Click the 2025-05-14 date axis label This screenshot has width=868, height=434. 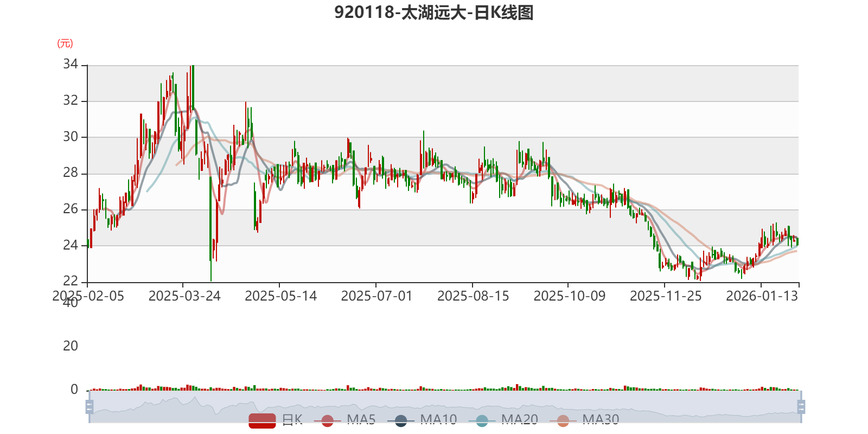280,296
